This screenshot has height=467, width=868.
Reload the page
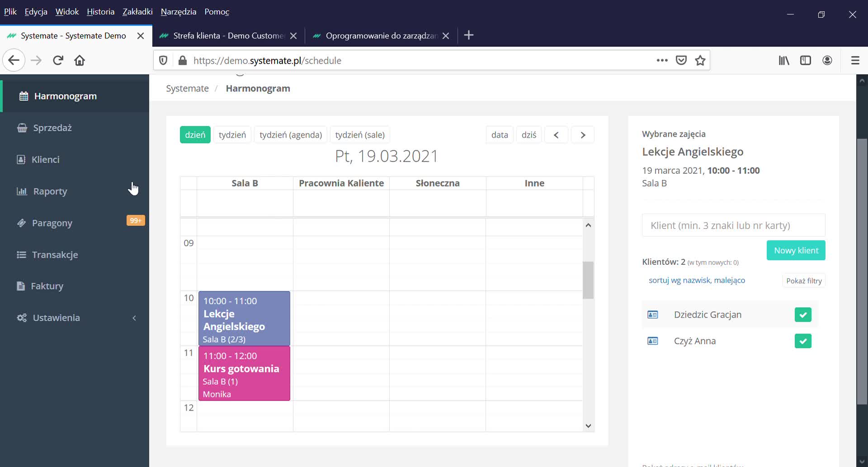58,60
